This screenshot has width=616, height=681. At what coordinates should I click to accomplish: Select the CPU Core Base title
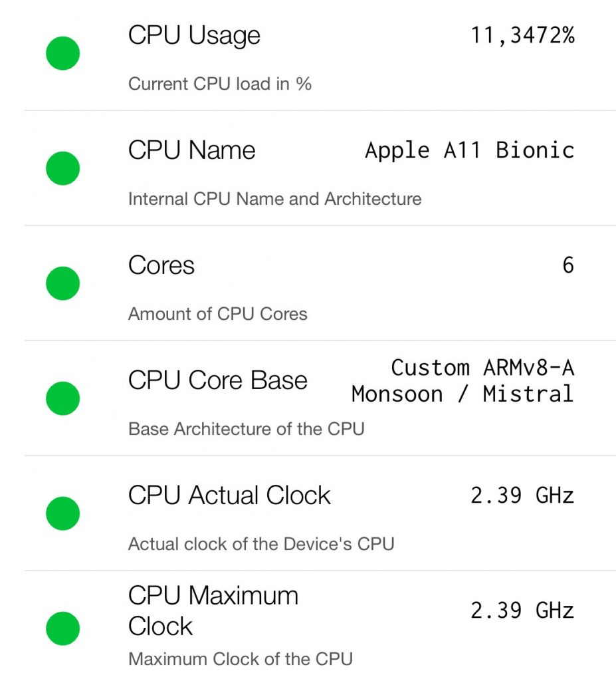[217, 380]
